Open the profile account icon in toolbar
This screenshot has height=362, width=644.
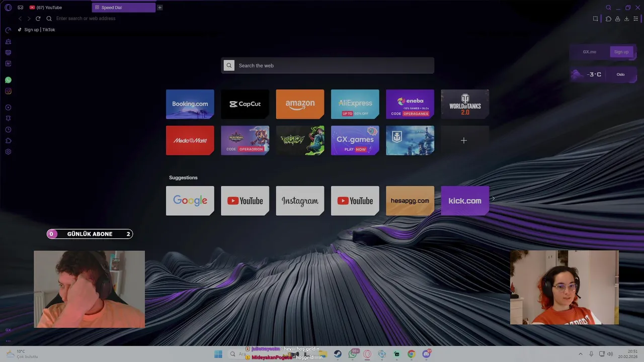(x=617, y=19)
